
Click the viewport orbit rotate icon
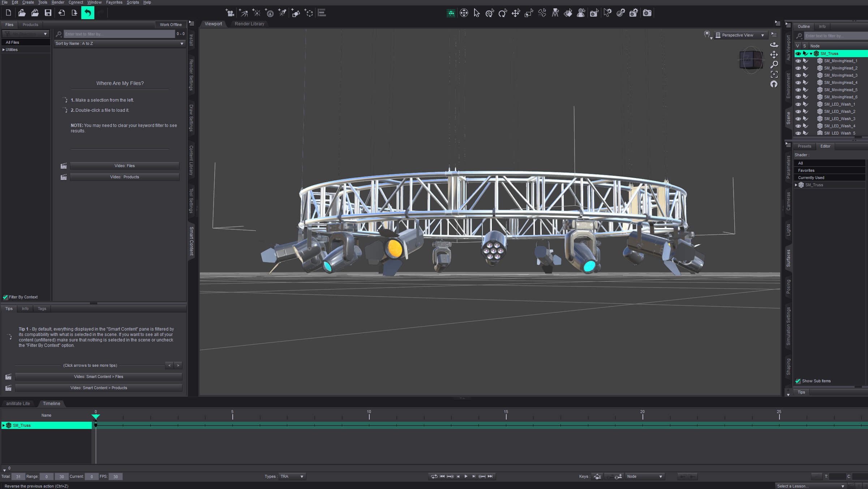coord(774,45)
